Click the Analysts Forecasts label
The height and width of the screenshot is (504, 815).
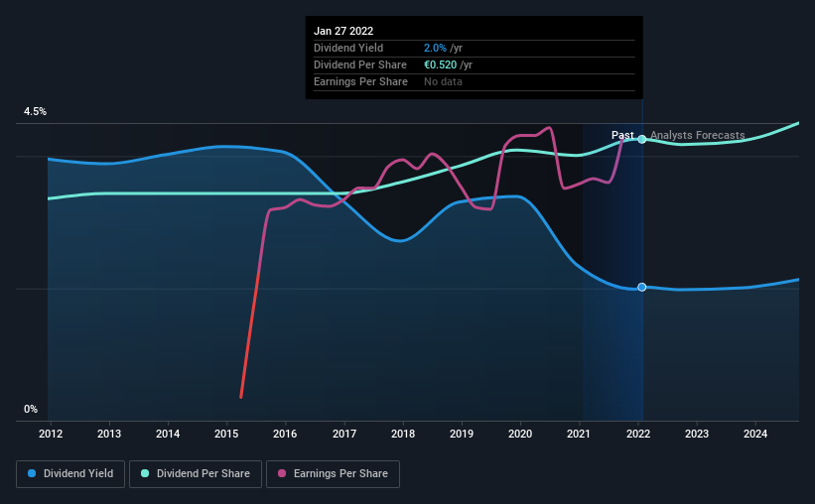point(698,135)
